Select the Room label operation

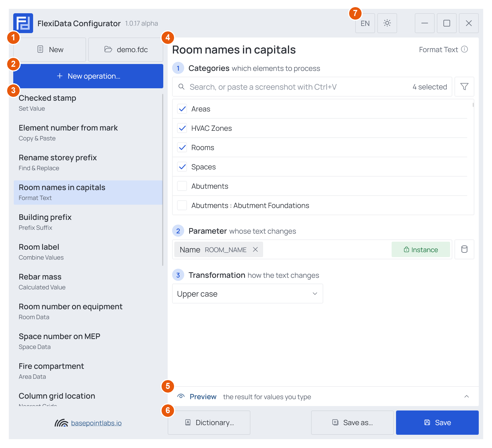tap(88, 252)
